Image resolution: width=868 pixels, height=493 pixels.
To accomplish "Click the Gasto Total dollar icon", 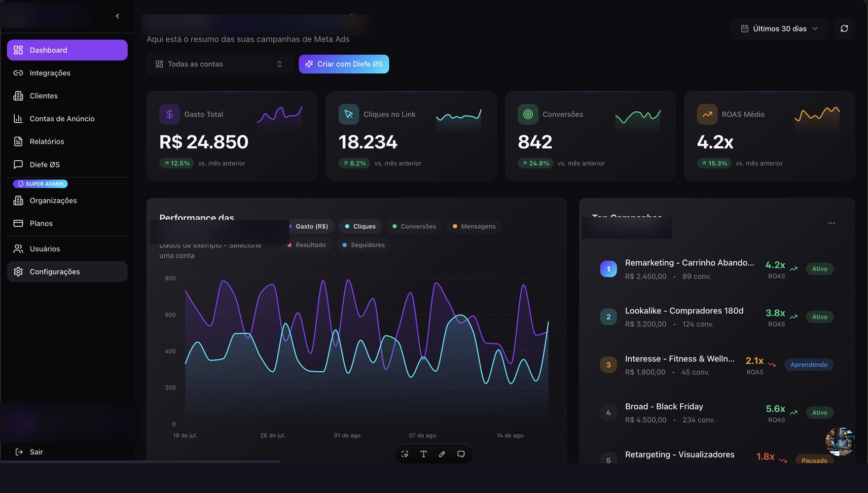I will (x=169, y=114).
